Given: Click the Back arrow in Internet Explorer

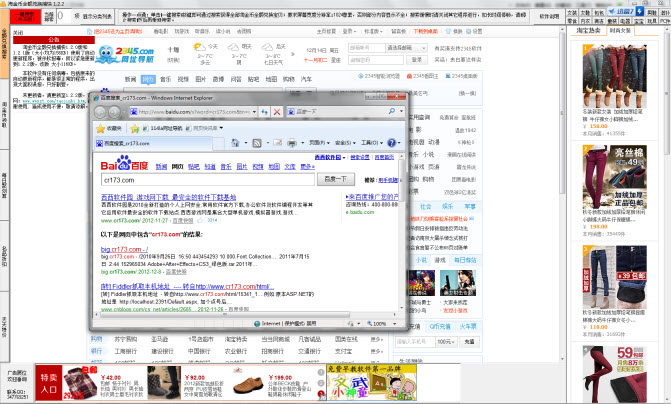Looking at the screenshot, I should pyautogui.click(x=100, y=112).
